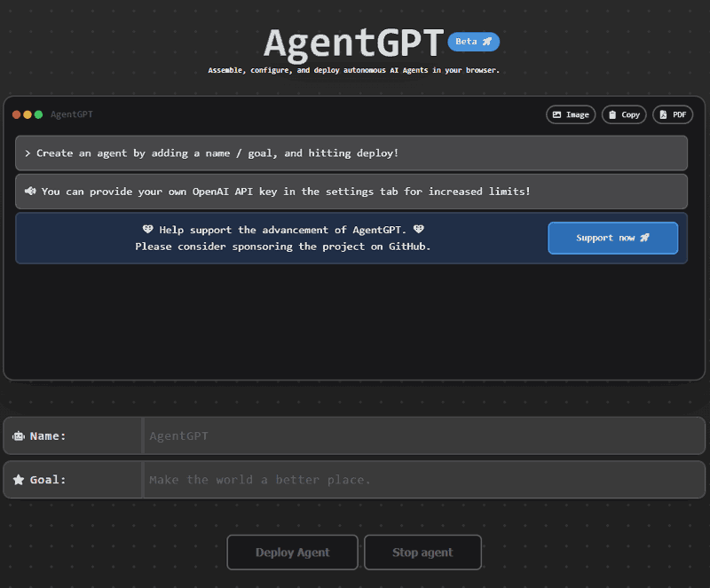710x588 pixels.
Task: Click the 'Create an agent by adding' message
Action: [x=351, y=153]
